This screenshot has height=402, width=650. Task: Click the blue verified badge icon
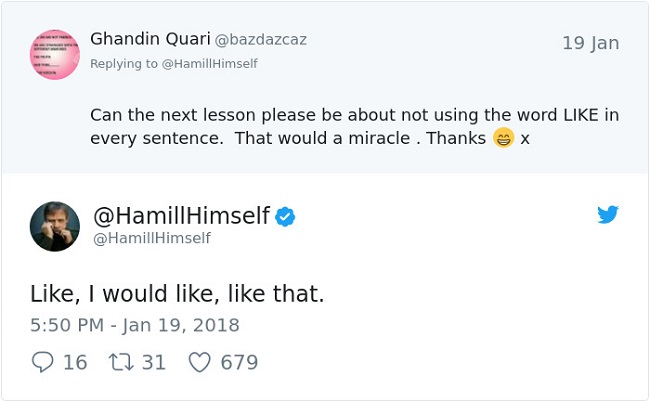285,216
